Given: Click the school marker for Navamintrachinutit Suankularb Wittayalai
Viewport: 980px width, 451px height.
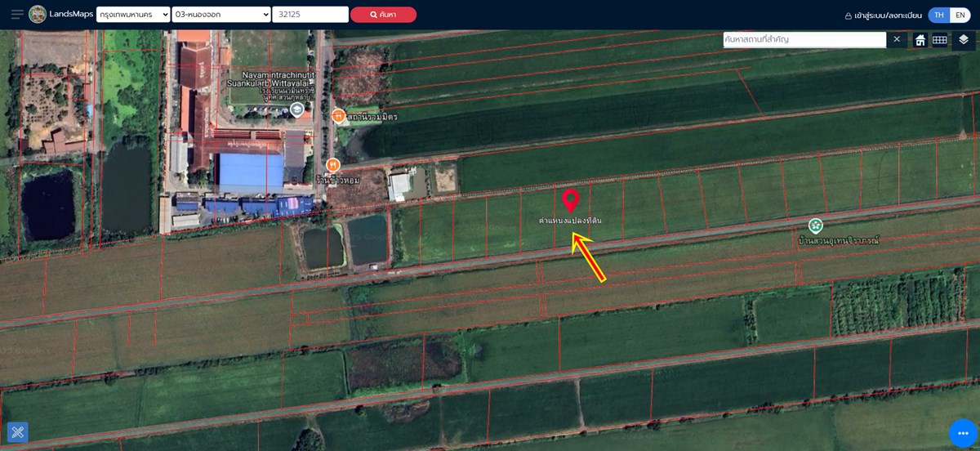Looking at the screenshot, I should pyautogui.click(x=296, y=109).
